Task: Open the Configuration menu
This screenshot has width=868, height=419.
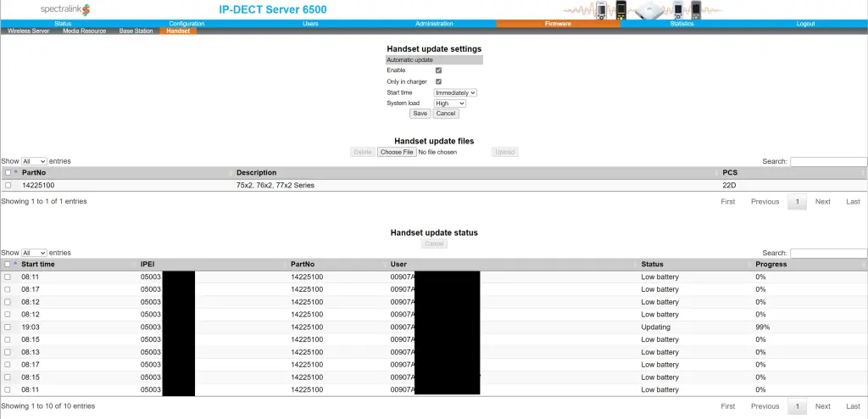Action: 186,24
